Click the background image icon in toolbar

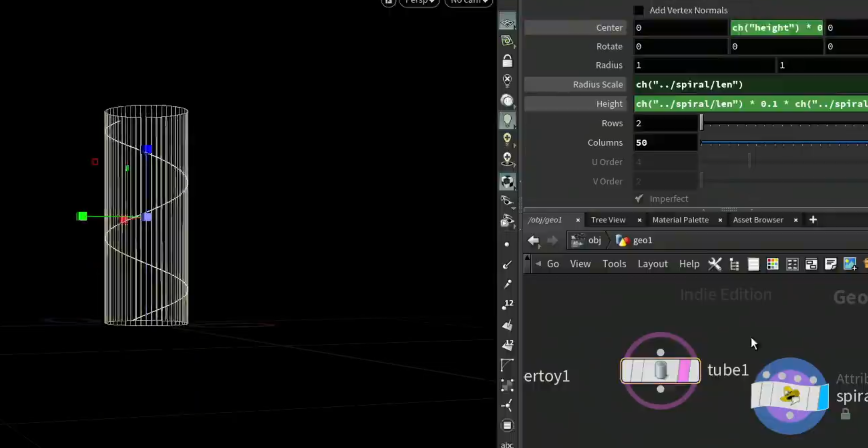coord(850,264)
